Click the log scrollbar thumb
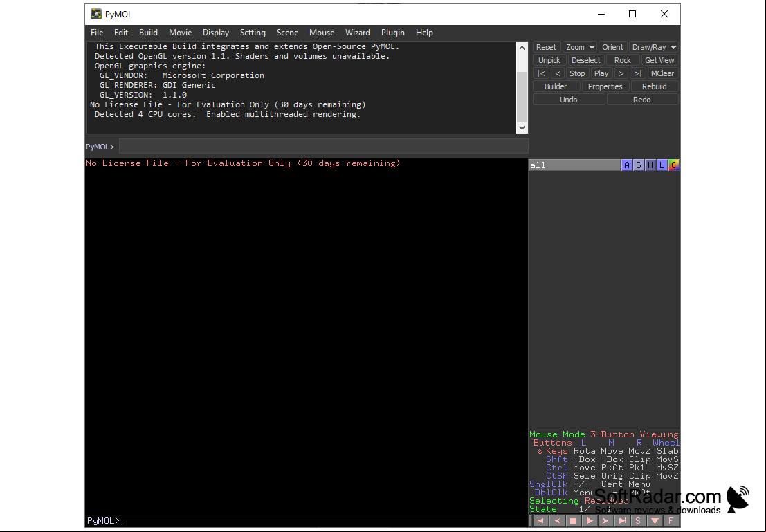 (x=522, y=98)
